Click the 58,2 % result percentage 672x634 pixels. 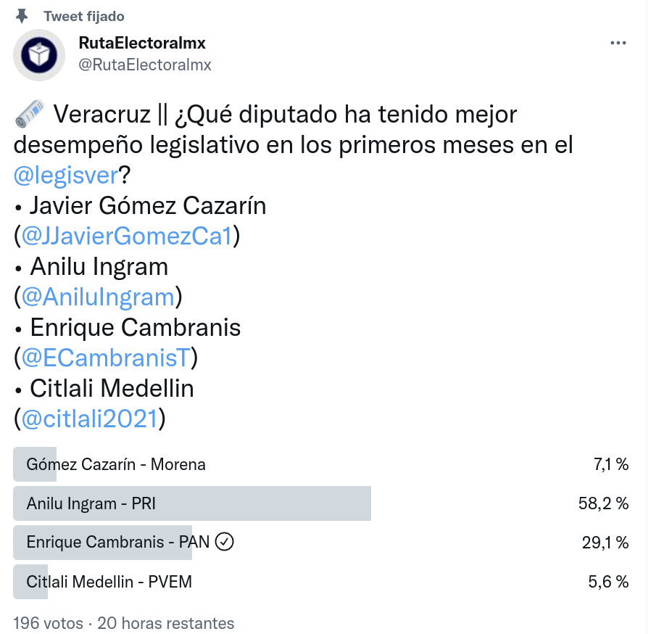point(602,503)
